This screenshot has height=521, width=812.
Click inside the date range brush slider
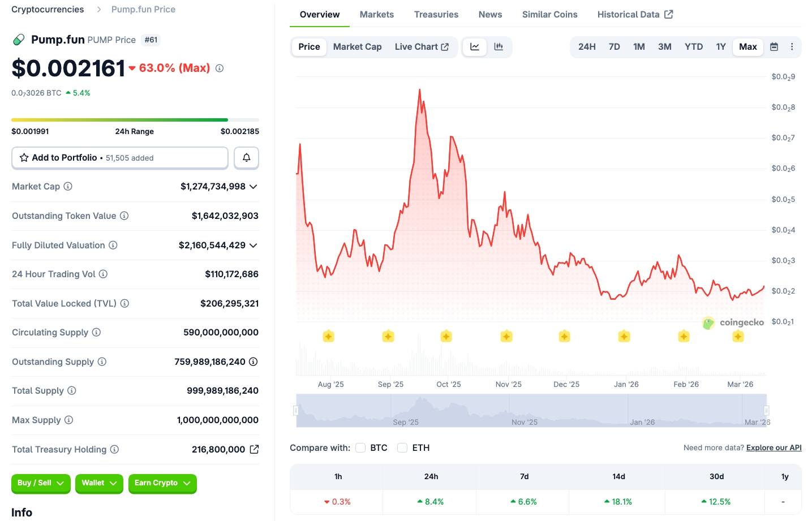532,410
